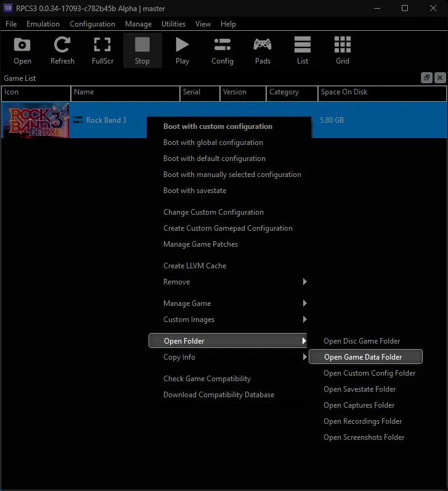Open the Help menu
The width and height of the screenshot is (448, 491).
(x=228, y=24)
